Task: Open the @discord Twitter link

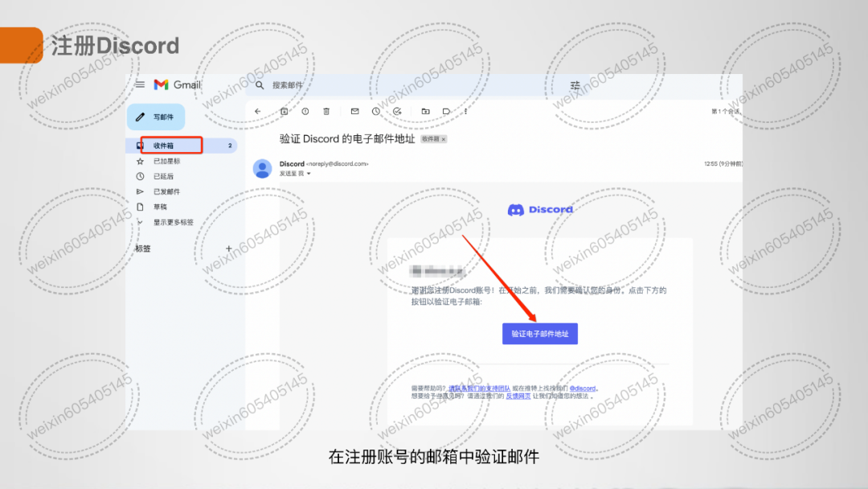Action: click(x=583, y=388)
